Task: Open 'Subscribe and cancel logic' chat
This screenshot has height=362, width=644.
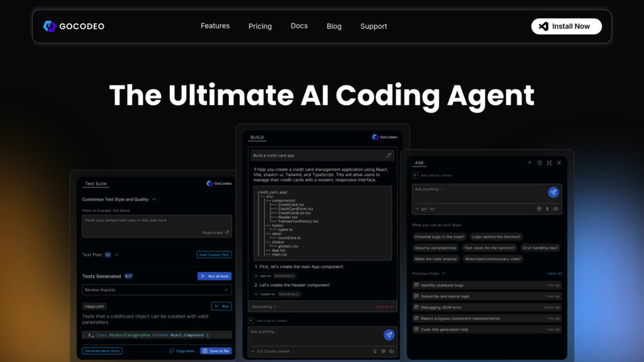Action: click(487, 297)
